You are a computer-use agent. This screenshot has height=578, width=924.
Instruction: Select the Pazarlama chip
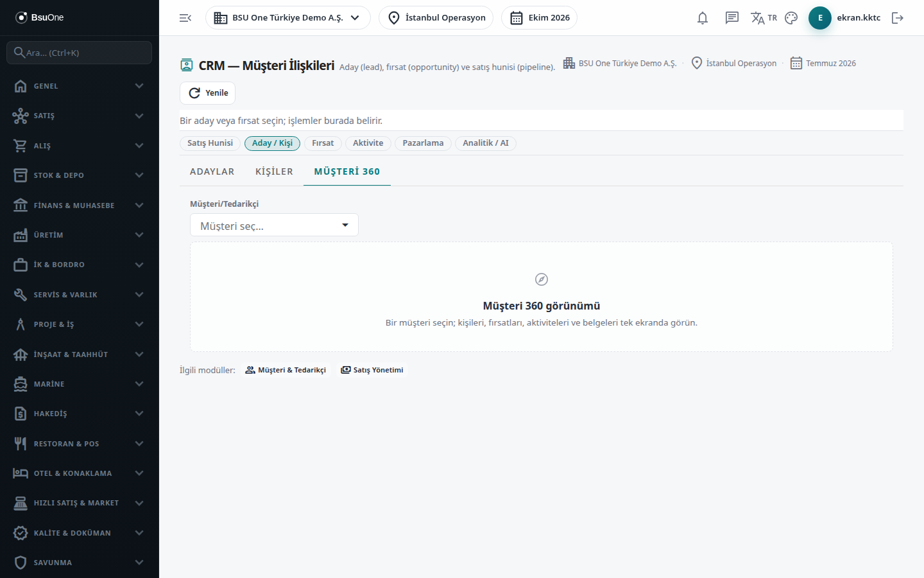[423, 143]
